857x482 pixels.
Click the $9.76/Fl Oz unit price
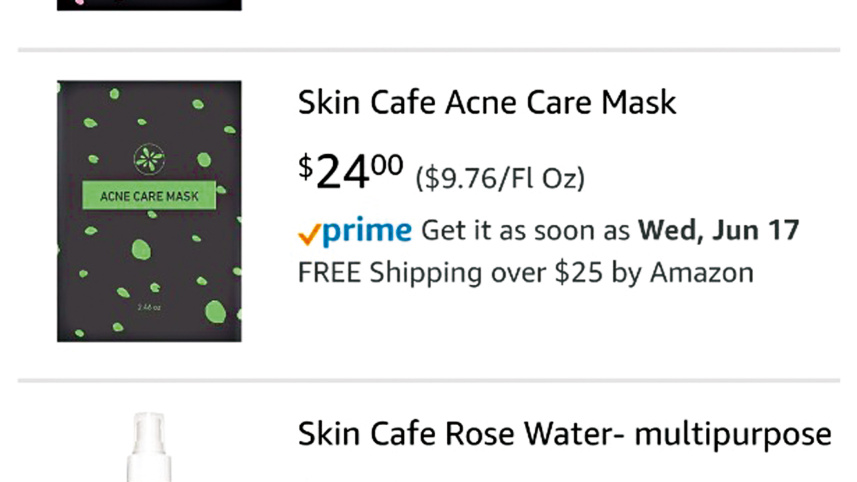[x=500, y=178]
